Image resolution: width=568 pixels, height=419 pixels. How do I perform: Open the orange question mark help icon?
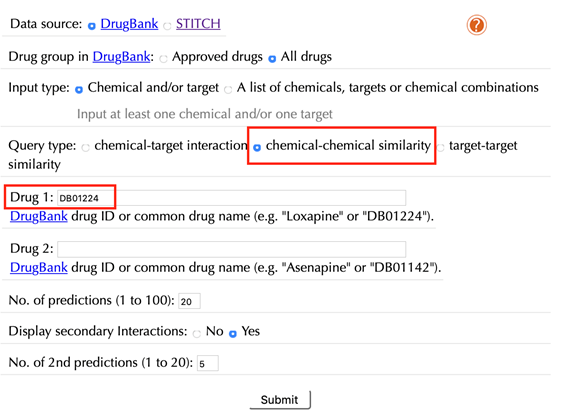[476, 25]
